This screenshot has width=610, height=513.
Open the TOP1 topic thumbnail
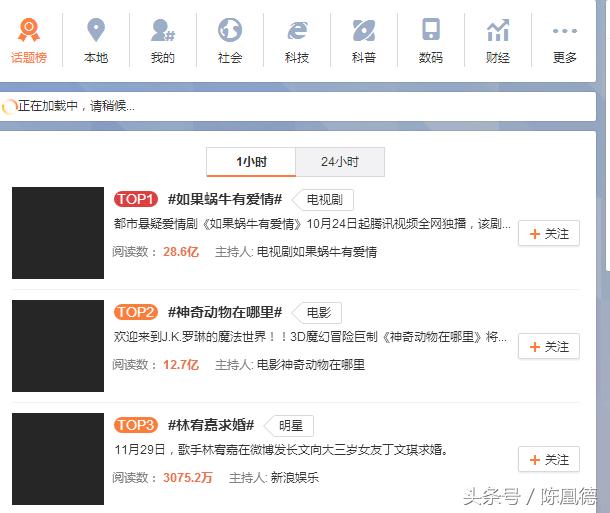click(58, 233)
